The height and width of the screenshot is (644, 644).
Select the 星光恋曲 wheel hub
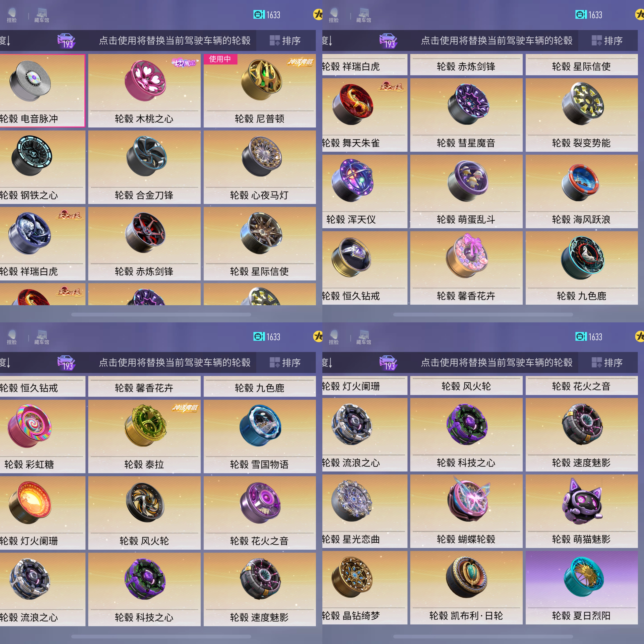[x=365, y=511]
